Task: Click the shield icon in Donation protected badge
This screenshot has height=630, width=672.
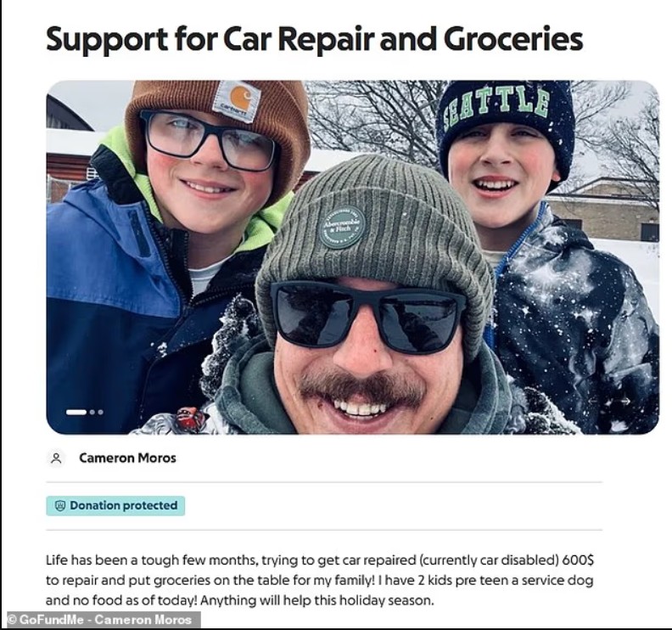Action: [60, 506]
